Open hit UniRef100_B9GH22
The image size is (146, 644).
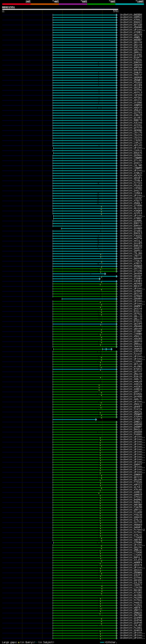pyautogui.click(x=131, y=22)
